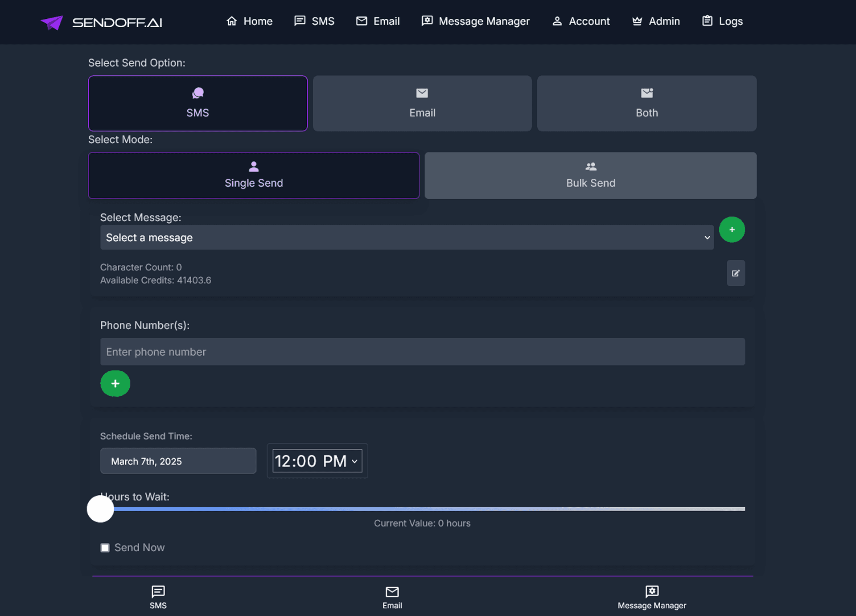Check the Send Now checkbox
The image size is (856, 616).
tap(105, 548)
